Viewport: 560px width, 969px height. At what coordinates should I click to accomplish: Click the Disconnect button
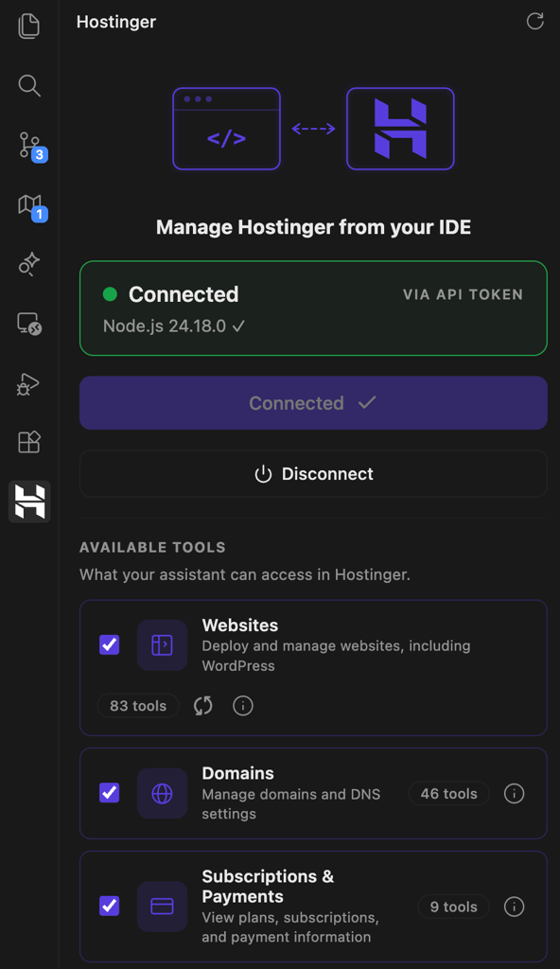pyautogui.click(x=313, y=474)
